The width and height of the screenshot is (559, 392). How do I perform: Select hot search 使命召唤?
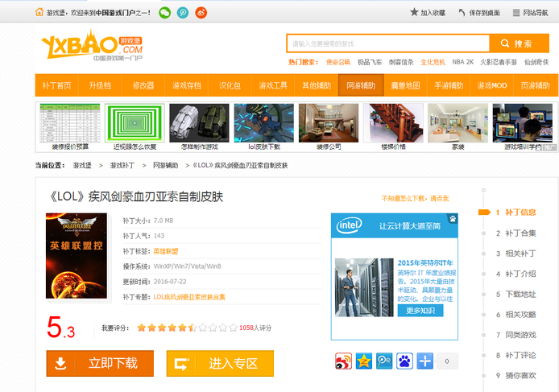[x=338, y=62]
